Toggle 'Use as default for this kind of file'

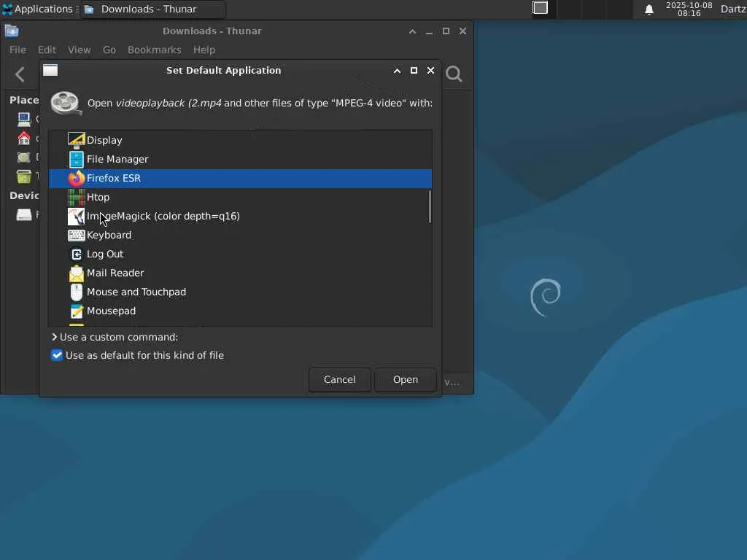57,355
